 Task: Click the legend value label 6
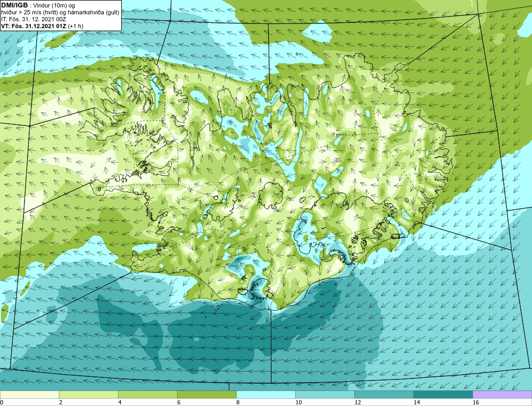tap(179, 402)
